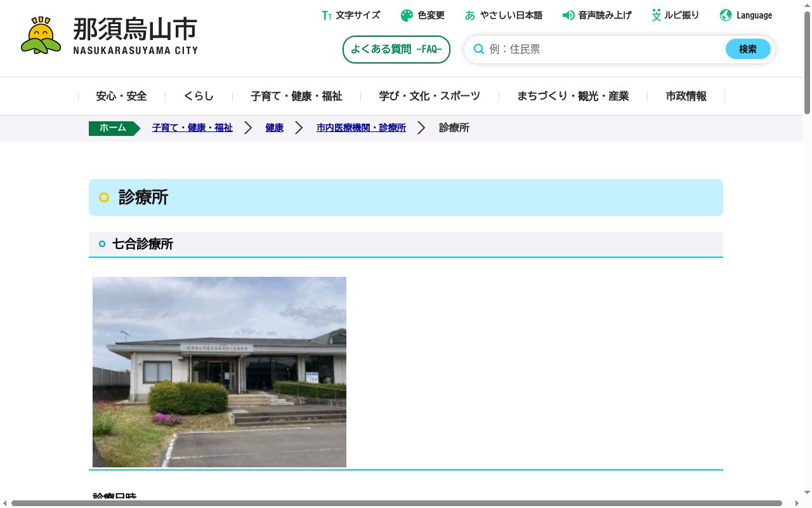Click the scroll right arrow
Image resolution: width=812 pixels, height=508 pixels.
[x=797, y=504]
